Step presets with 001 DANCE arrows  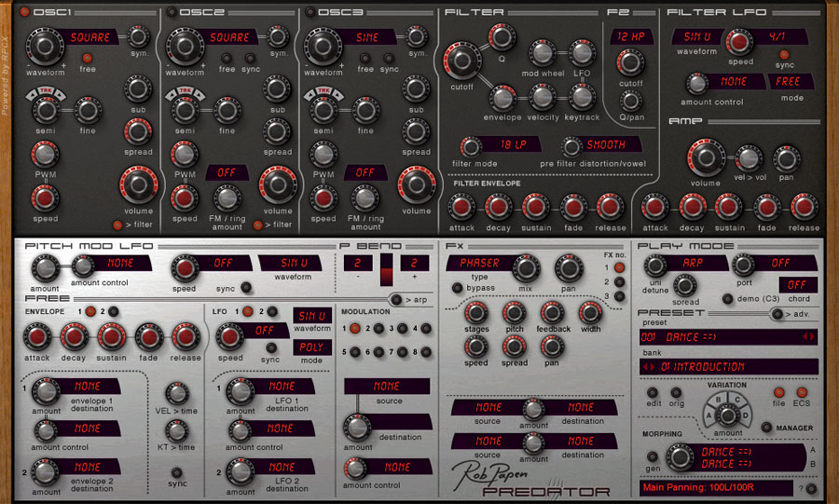(x=808, y=337)
